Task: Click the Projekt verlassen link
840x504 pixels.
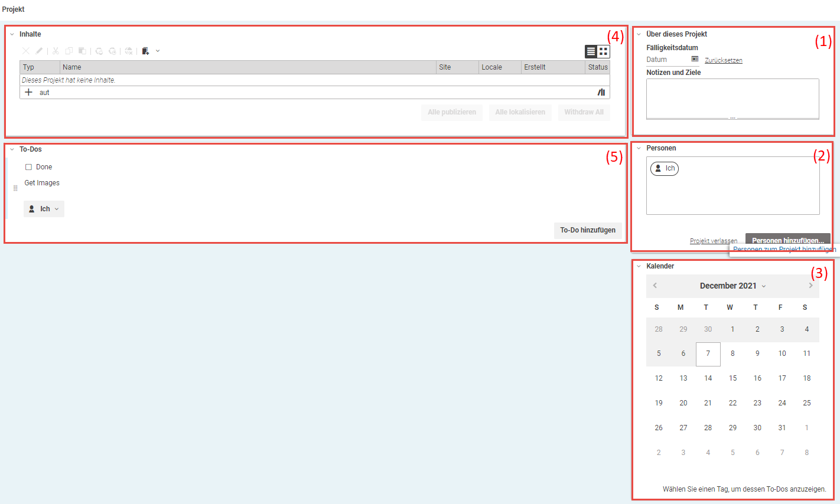Action: (x=713, y=241)
